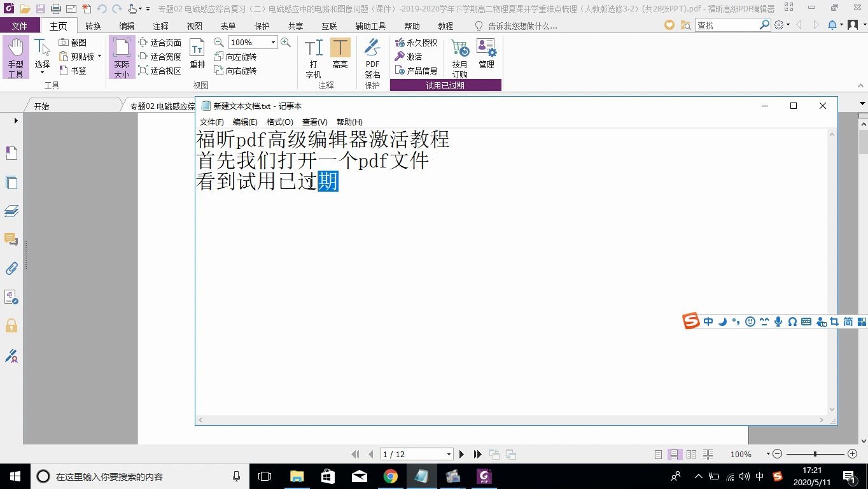Click the Undo arrow in quick access toolbar
The height and width of the screenshot is (489, 868).
(x=102, y=9)
